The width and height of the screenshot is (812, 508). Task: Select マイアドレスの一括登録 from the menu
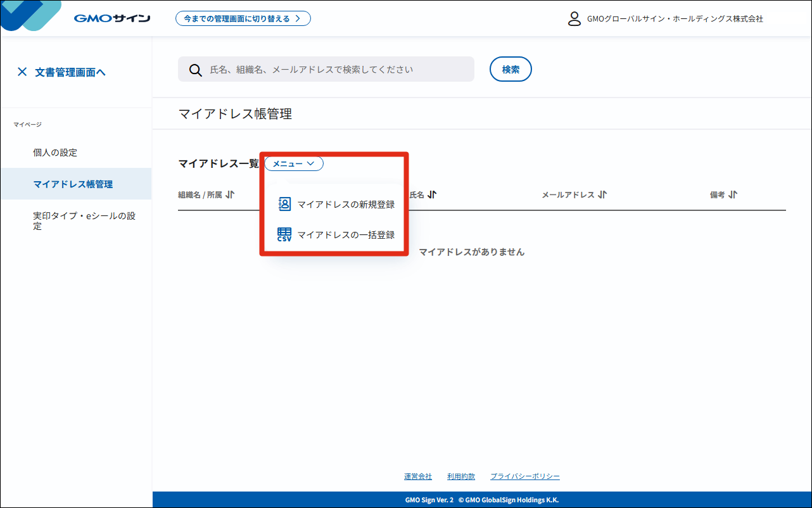point(336,235)
